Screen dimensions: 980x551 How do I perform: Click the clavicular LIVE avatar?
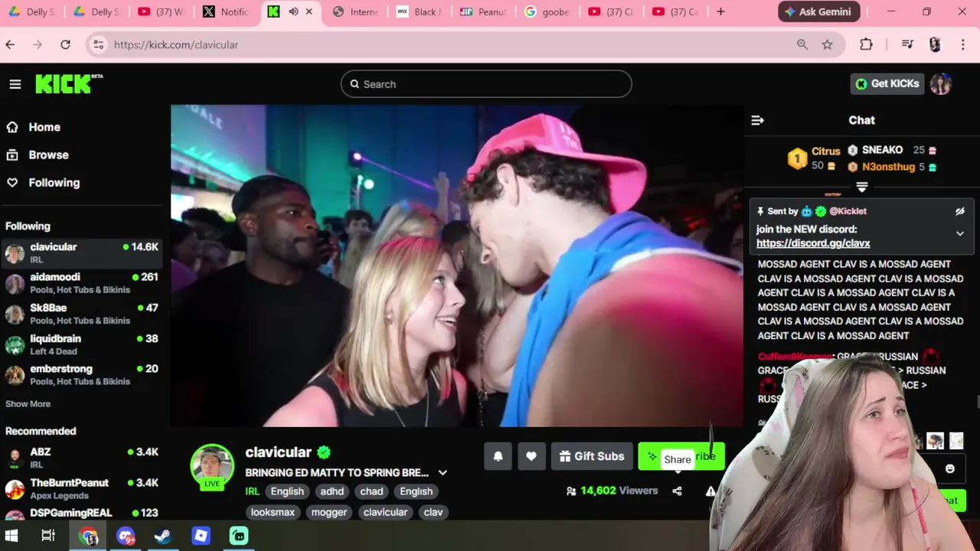click(x=212, y=466)
